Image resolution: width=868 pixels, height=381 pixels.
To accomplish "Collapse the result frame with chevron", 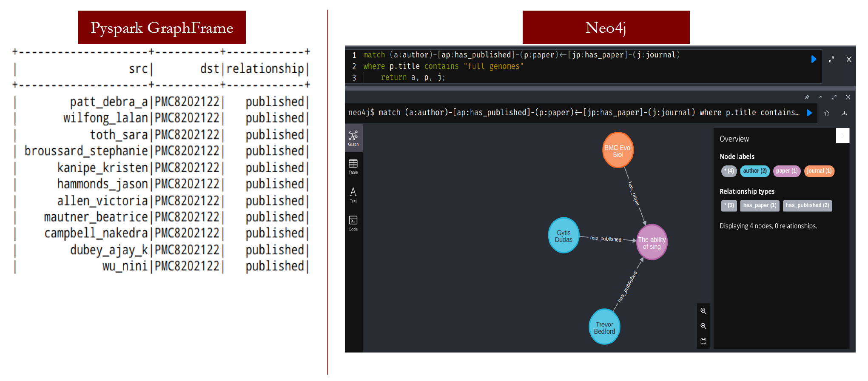I will coord(821,97).
